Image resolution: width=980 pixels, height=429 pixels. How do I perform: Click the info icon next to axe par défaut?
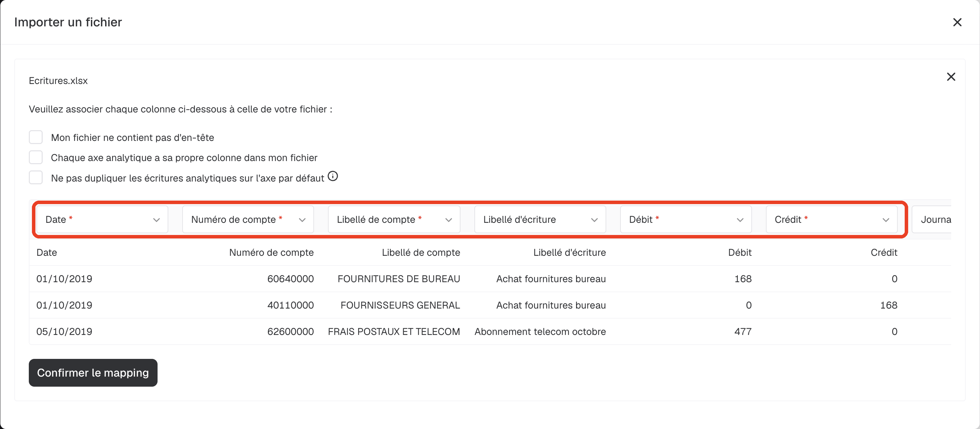pos(333,176)
